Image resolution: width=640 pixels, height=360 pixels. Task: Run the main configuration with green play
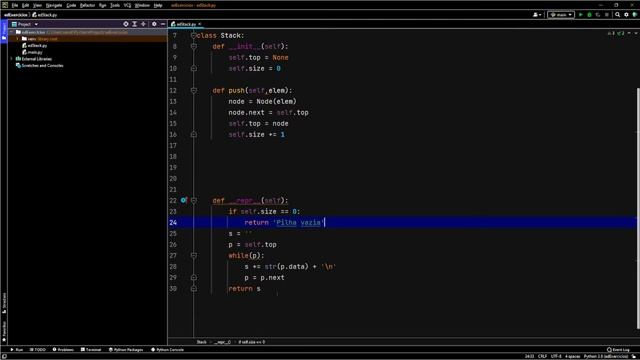[581, 15]
